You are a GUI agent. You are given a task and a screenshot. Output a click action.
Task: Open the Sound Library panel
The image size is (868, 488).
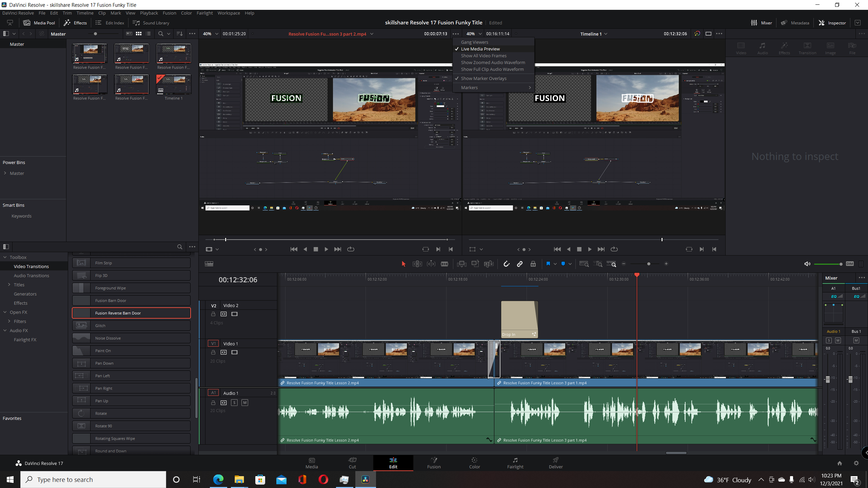tap(151, 23)
